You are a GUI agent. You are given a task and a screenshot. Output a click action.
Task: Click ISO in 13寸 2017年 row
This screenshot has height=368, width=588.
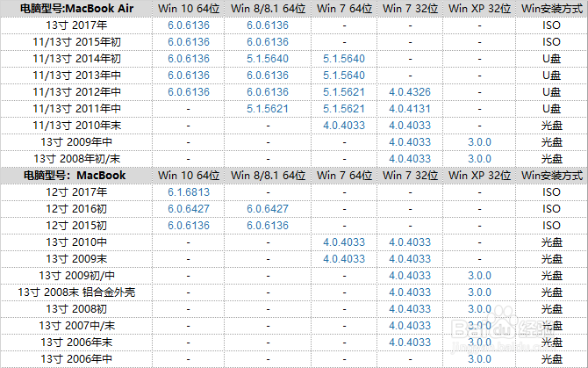(552, 25)
